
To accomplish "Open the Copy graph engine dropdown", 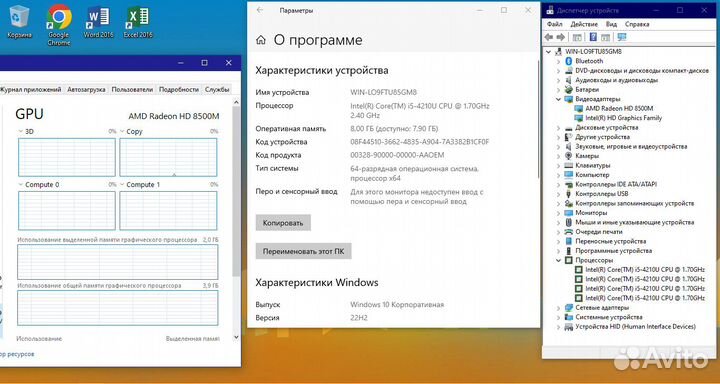I will [x=123, y=131].
